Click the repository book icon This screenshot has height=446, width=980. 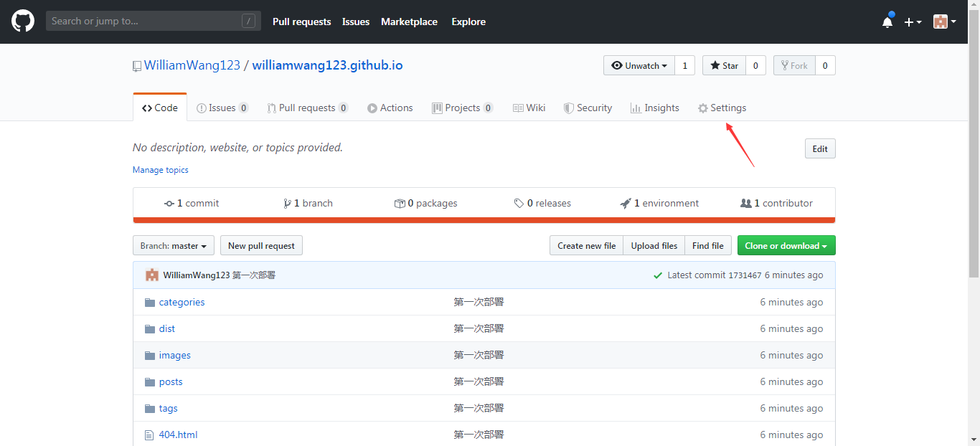click(x=137, y=66)
